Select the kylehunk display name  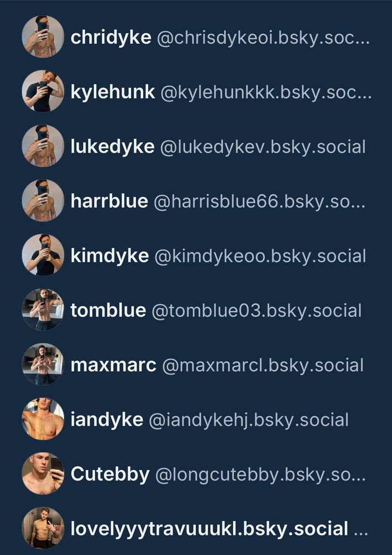(x=113, y=92)
